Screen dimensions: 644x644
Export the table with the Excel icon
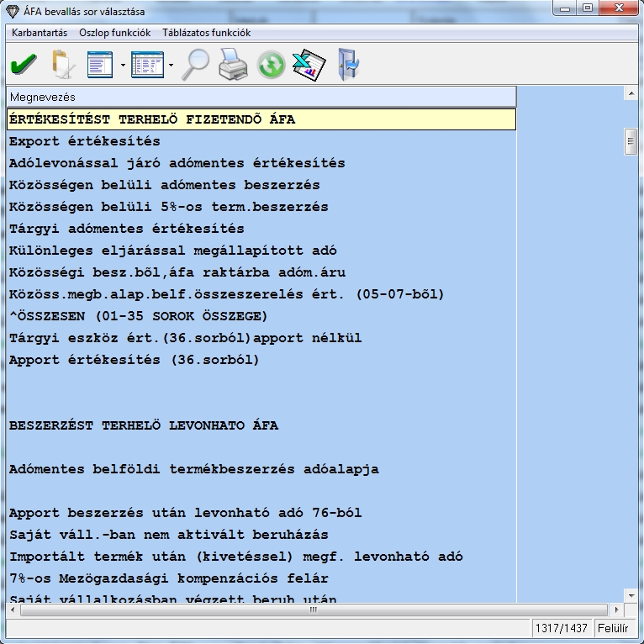click(309, 65)
